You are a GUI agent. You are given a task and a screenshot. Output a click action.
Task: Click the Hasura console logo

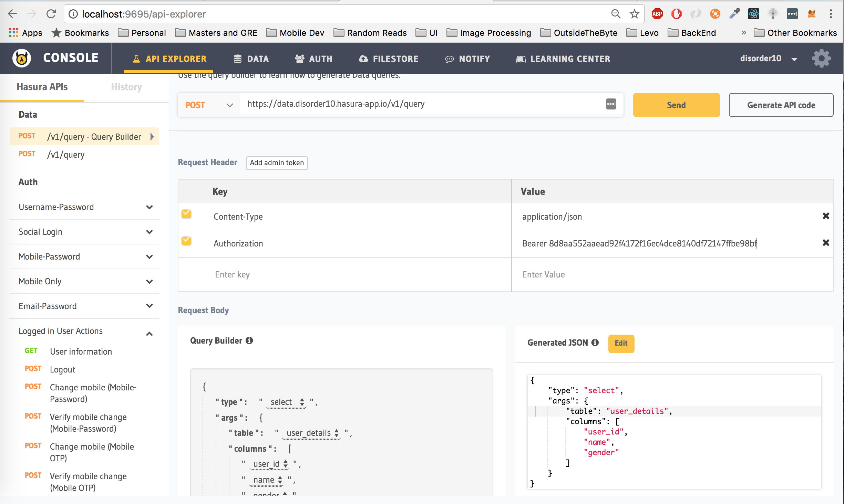22,58
